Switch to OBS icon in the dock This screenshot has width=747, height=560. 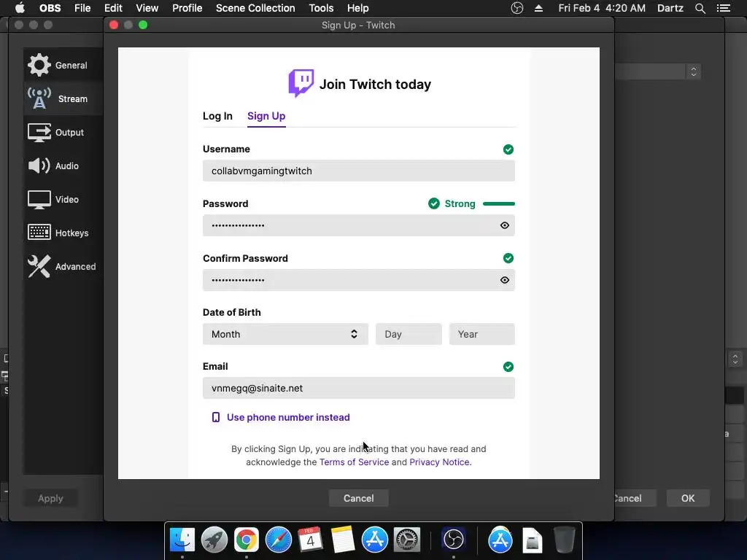coord(454,540)
